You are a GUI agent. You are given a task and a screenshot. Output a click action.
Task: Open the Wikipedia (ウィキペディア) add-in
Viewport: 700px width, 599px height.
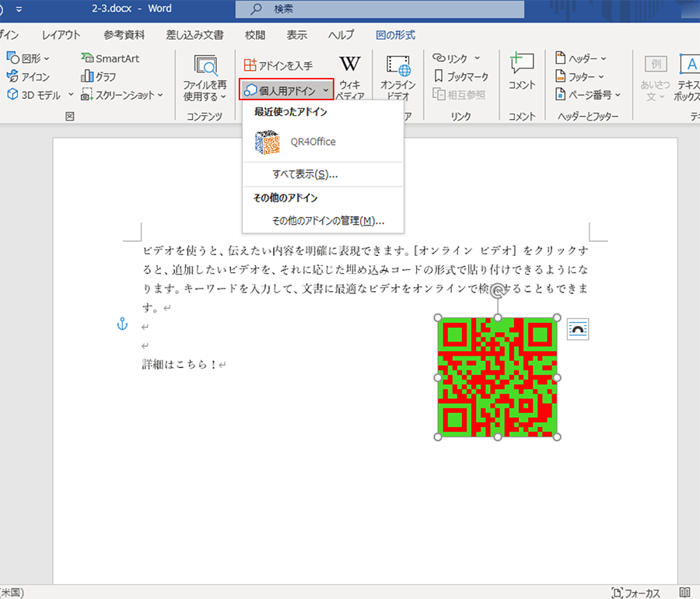click(x=350, y=78)
